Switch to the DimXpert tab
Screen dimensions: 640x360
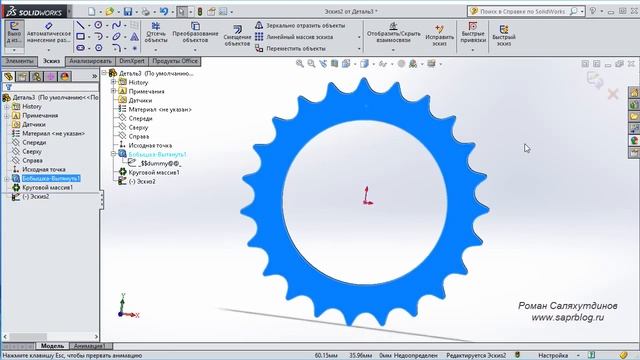tap(132, 61)
